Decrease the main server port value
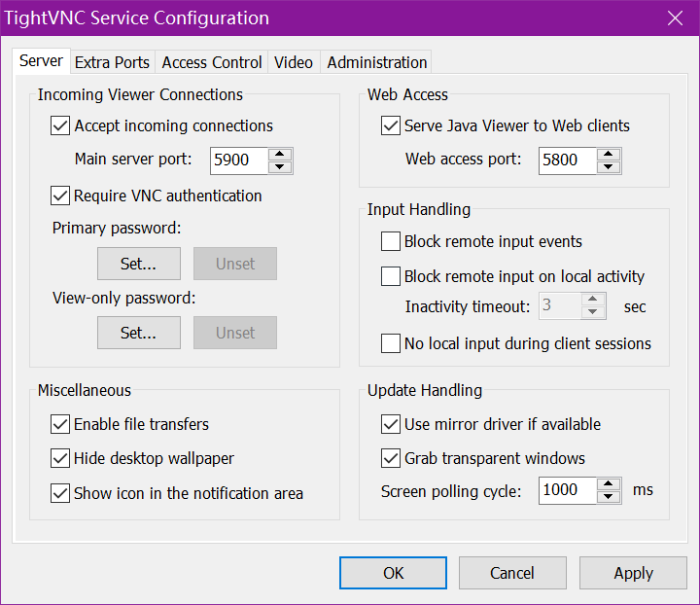 tap(280, 166)
